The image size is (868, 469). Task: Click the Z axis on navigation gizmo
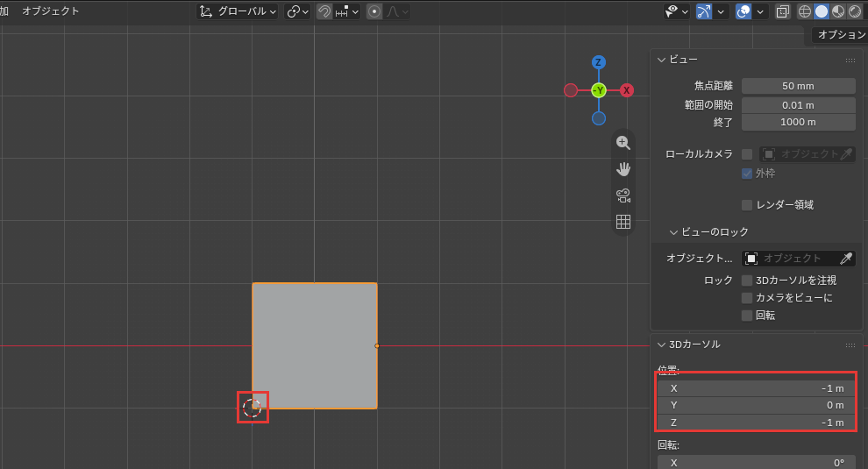[599, 62]
